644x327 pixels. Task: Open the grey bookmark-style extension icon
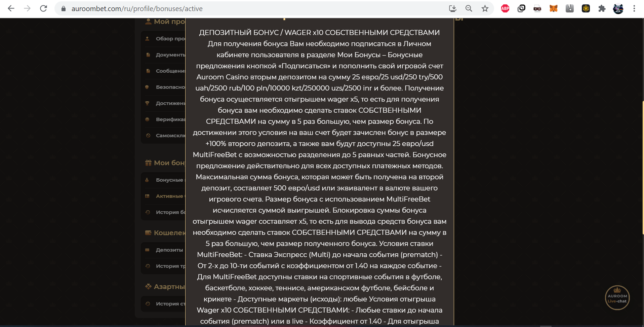tap(570, 9)
